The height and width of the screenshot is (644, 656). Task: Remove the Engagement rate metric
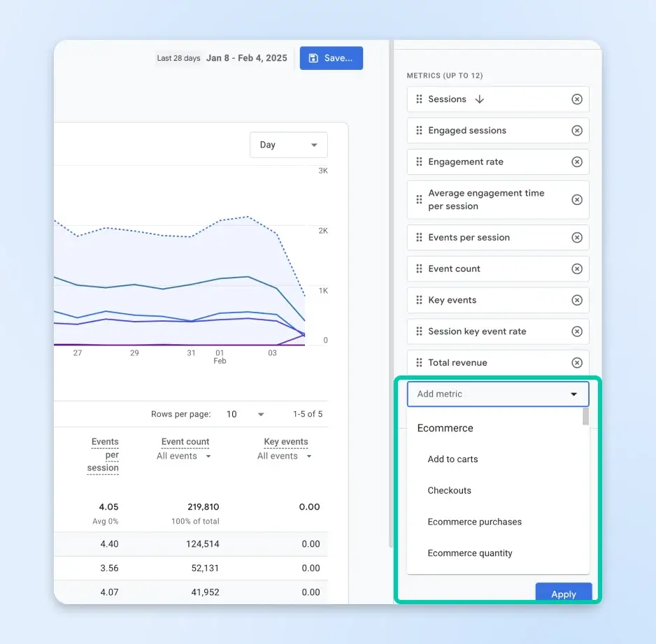[x=576, y=162]
